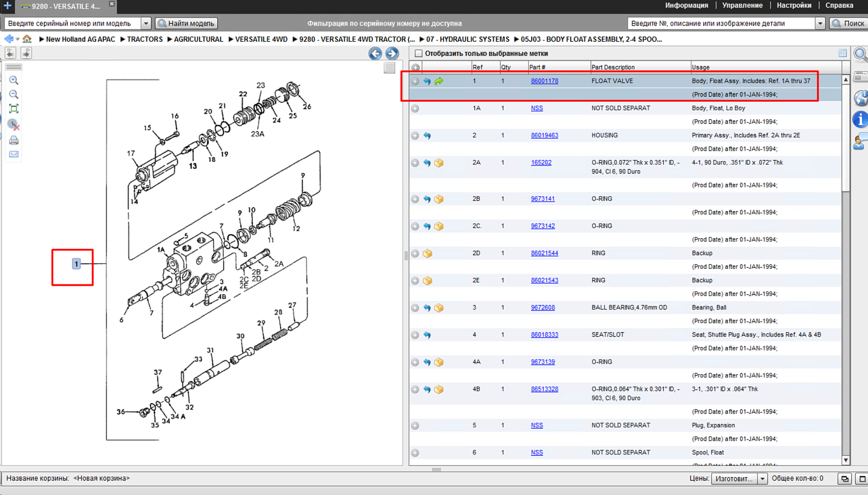The height and width of the screenshot is (495, 868).
Task: Click the box icon in part 86021544 row
Action: pyautogui.click(x=428, y=253)
